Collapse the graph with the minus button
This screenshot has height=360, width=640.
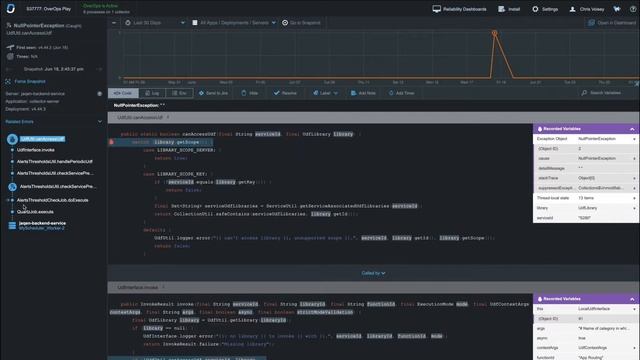point(114,23)
